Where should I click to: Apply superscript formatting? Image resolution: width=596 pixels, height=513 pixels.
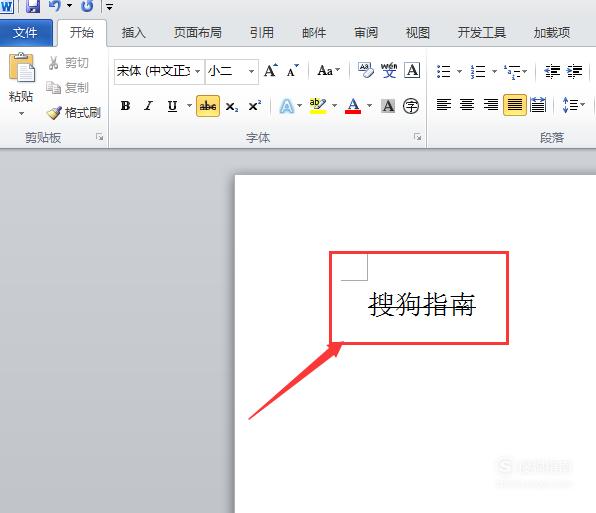coord(254,106)
